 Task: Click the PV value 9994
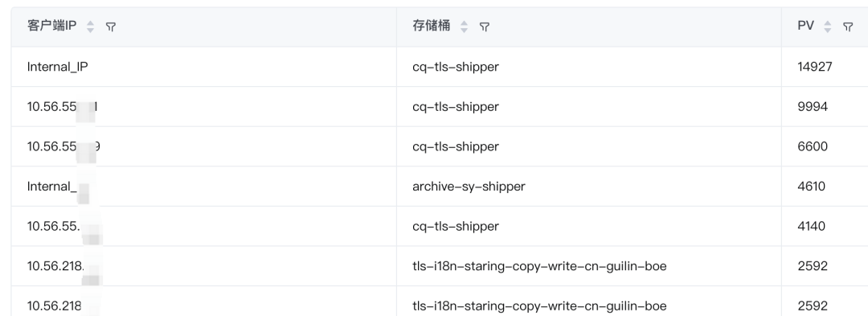(x=813, y=107)
